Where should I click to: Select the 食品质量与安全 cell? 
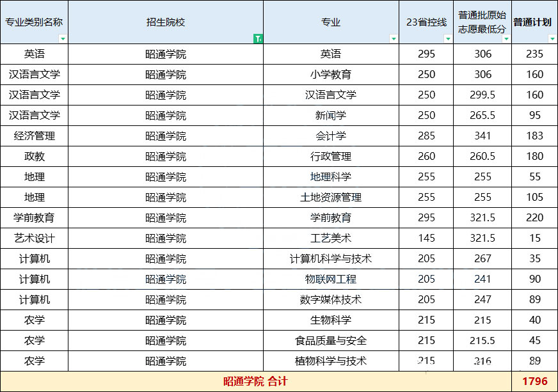pos(331,341)
